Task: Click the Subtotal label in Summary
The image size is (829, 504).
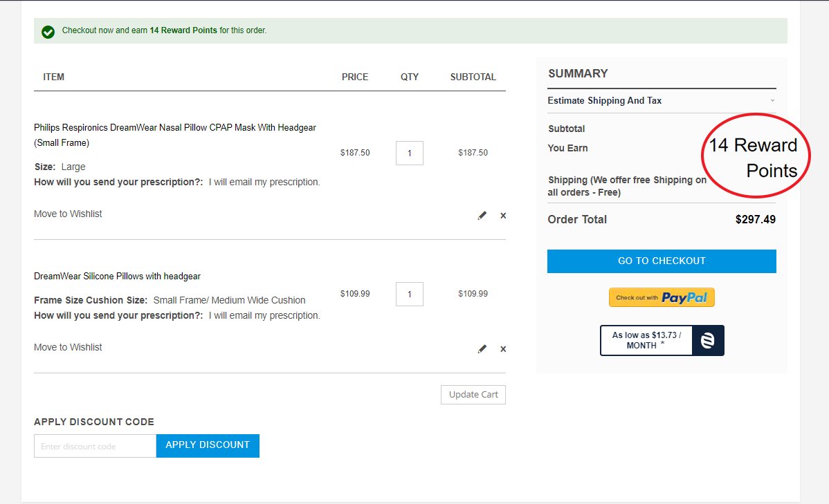Action: coord(566,129)
